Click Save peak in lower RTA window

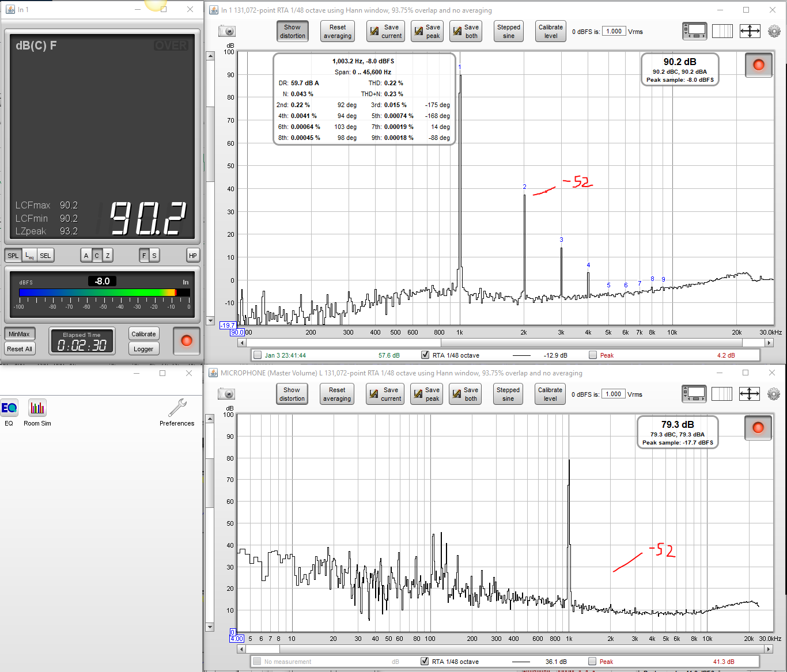pos(426,394)
